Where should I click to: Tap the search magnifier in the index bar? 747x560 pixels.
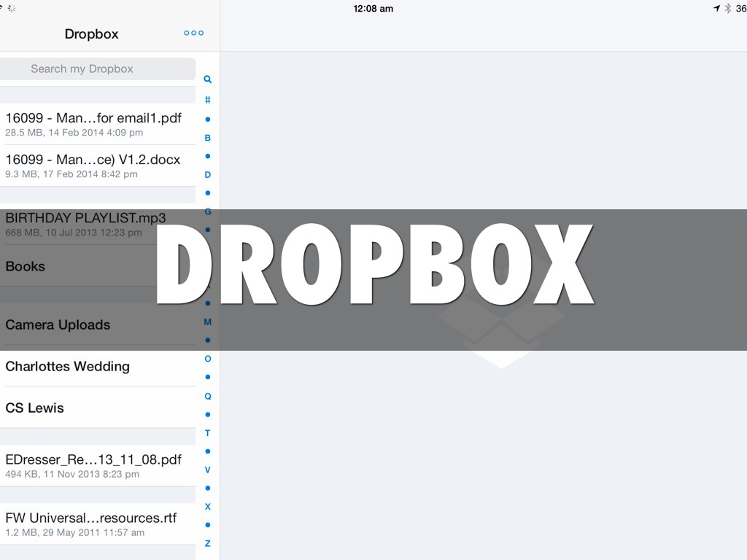(x=207, y=79)
